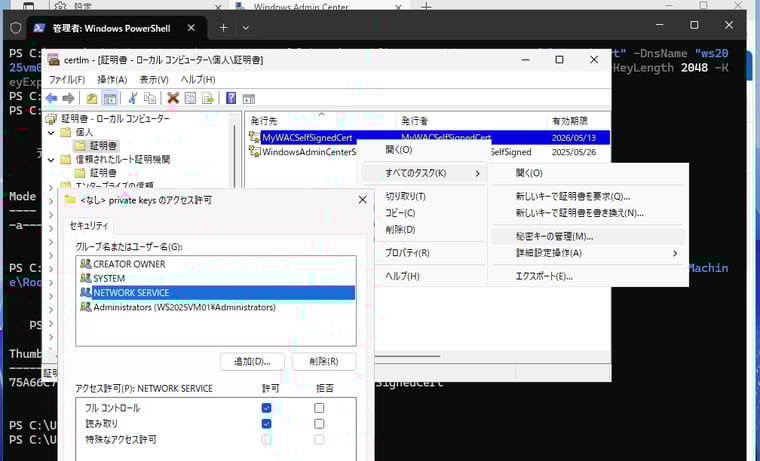This screenshot has height=461, width=760.
Task: Open the 操作(A) menu
Action: pos(112,79)
